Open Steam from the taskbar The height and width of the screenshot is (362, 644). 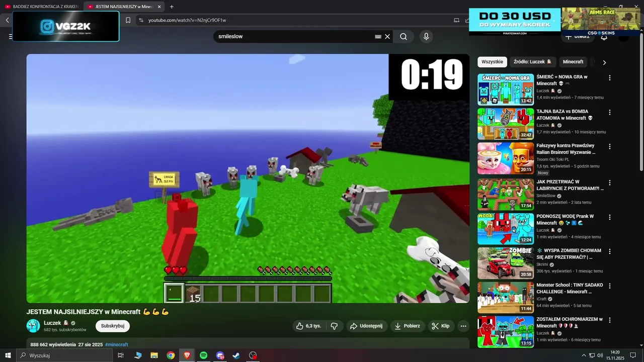pyautogui.click(x=236, y=355)
